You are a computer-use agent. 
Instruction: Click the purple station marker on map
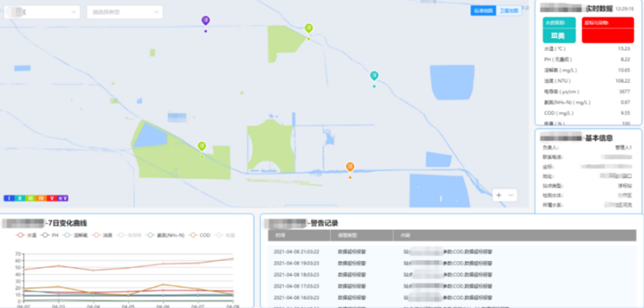click(205, 21)
